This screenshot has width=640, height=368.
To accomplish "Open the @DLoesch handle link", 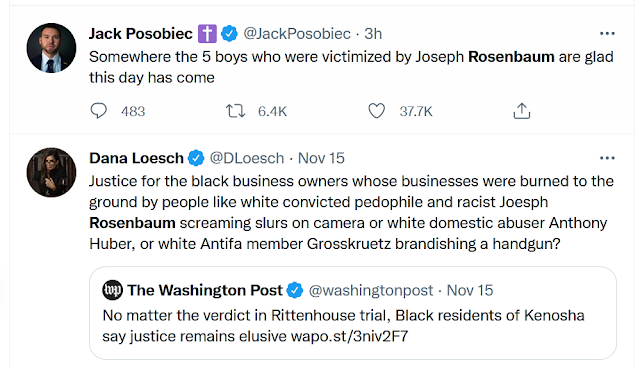I will (247, 158).
